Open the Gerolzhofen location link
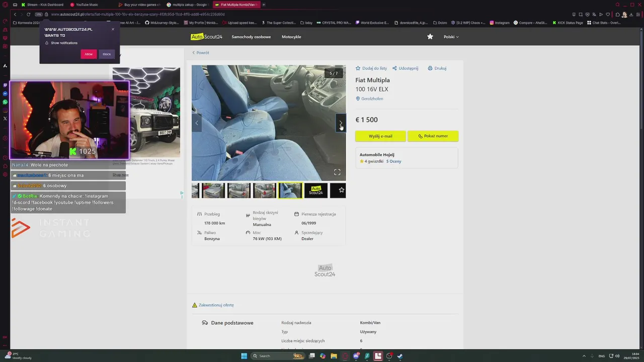Screen dimensions: 644x362 click(370, 99)
